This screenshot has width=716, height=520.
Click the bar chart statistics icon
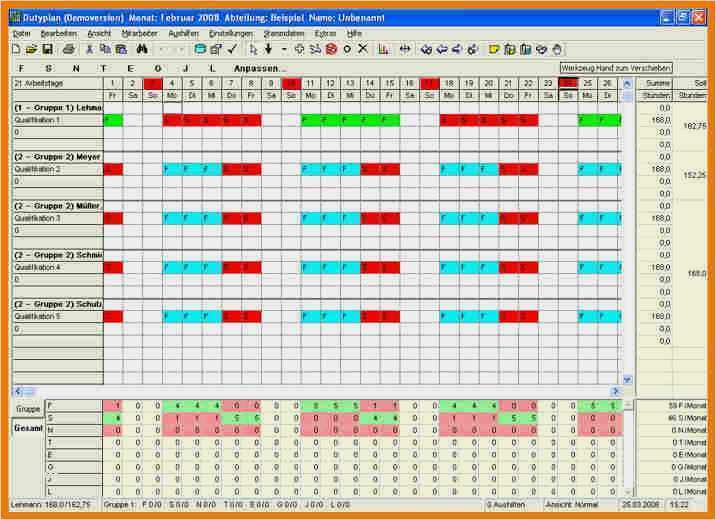(x=384, y=49)
